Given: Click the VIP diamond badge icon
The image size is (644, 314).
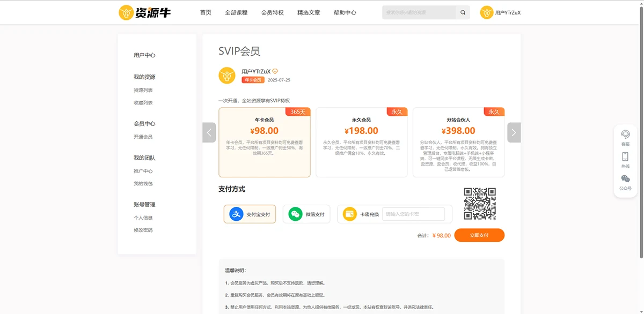Looking at the screenshot, I should click(275, 71).
